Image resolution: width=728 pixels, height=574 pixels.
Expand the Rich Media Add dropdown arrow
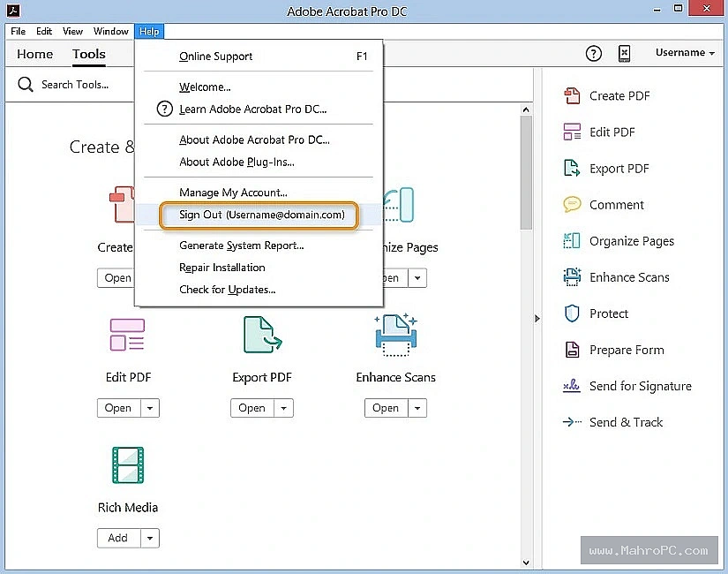click(x=150, y=538)
